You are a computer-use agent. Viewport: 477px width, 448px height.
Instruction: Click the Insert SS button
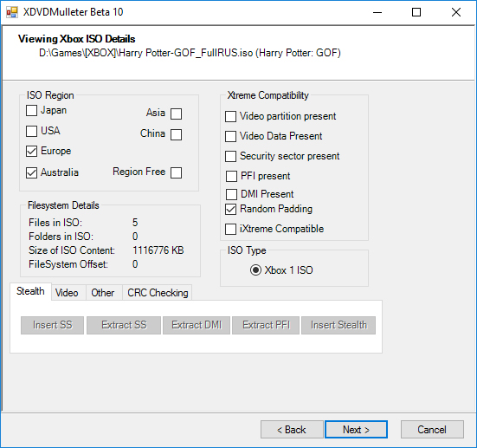click(x=52, y=325)
